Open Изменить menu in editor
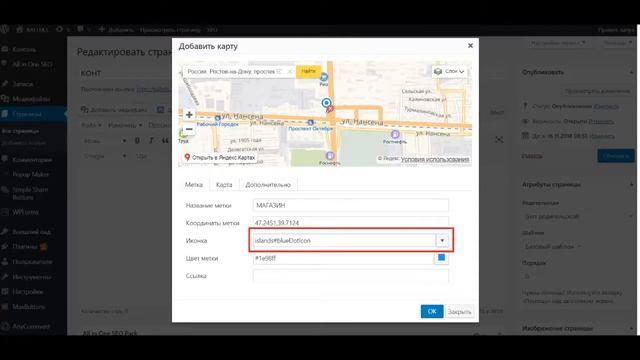Screen dimensions: 640x360 [125, 125]
